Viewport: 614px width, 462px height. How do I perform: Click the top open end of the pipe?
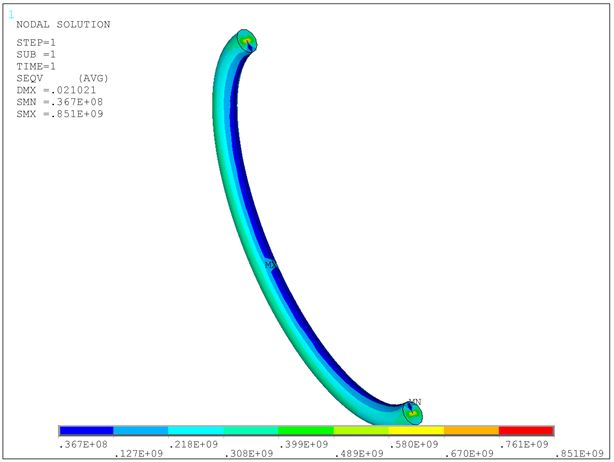[x=248, y=41]
